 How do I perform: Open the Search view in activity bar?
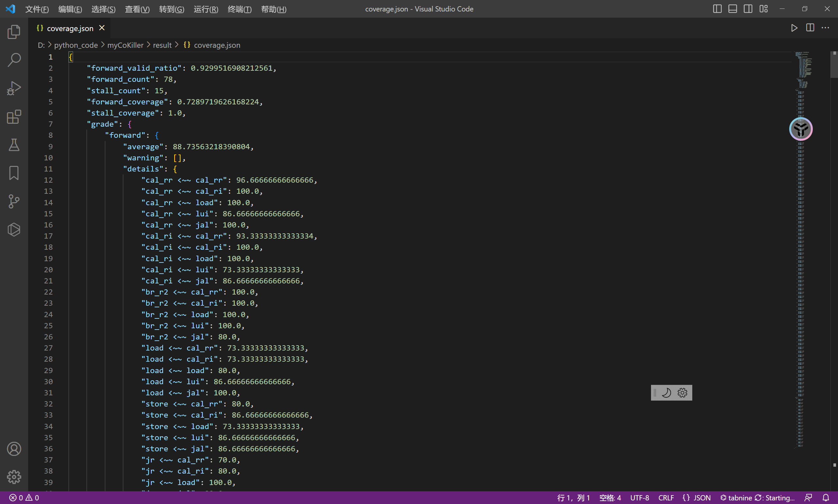(14, 60)
